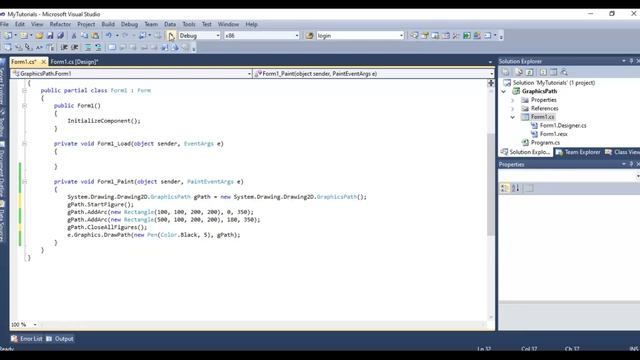
Task: Switch to the Team Explorer tab
Action: tap(578, 152)
